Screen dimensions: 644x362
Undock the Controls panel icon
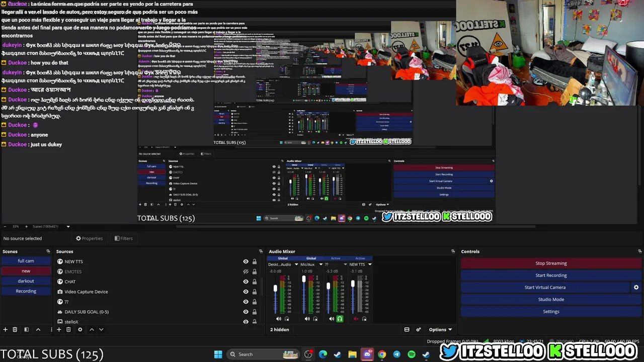pyautogui.click(x=639, y=251)
